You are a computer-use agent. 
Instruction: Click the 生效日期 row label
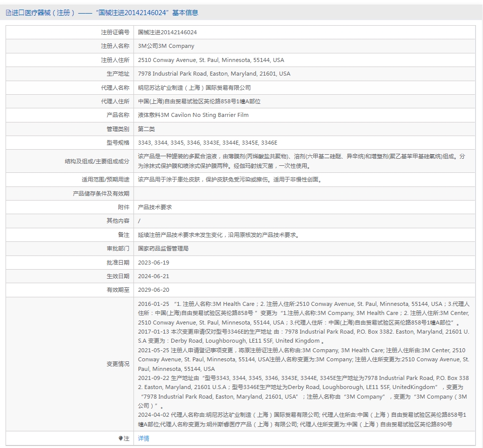coord(118,276)
